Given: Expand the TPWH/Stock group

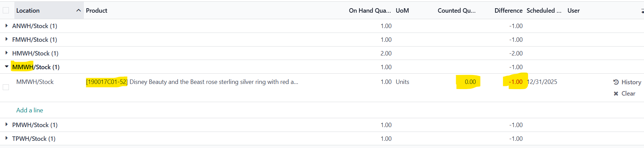Looking at the screenshot, I should click(x=7, y=138).
